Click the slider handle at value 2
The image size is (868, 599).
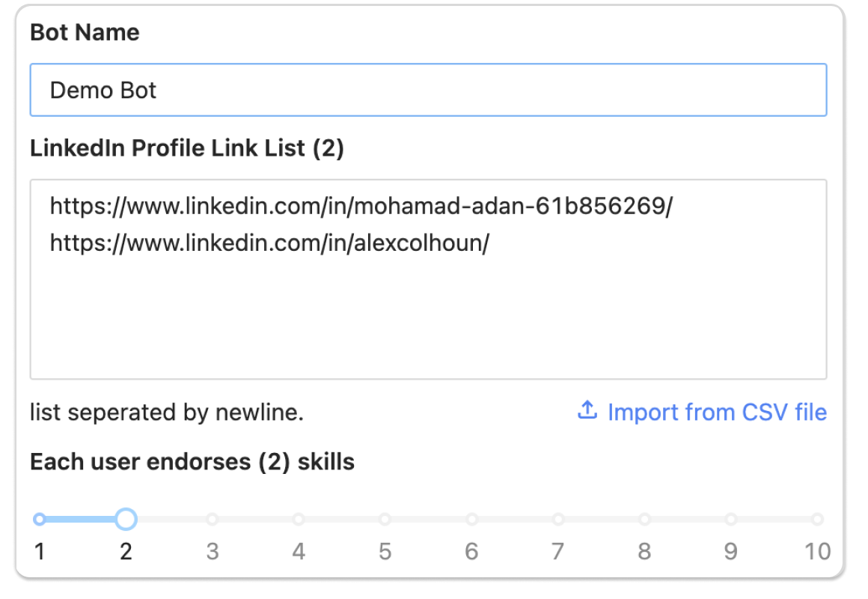126,519
